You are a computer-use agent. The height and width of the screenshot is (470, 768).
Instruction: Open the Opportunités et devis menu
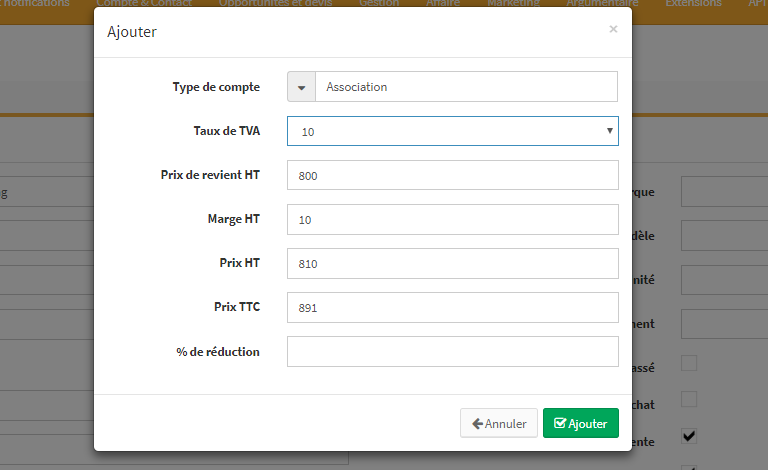coord(275,3)
